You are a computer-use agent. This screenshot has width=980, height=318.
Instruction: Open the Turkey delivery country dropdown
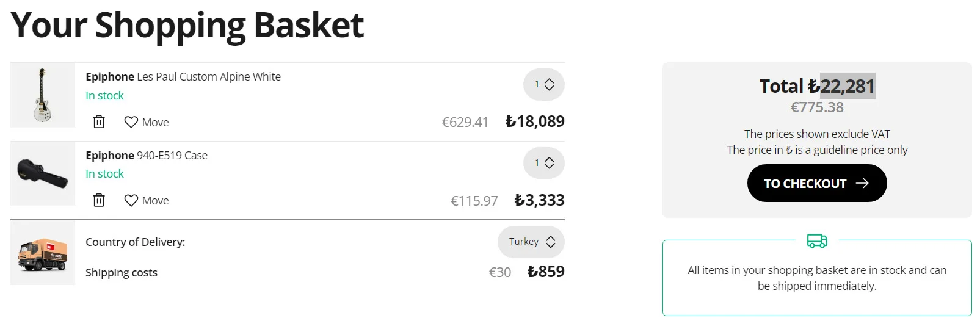[531, 242]
